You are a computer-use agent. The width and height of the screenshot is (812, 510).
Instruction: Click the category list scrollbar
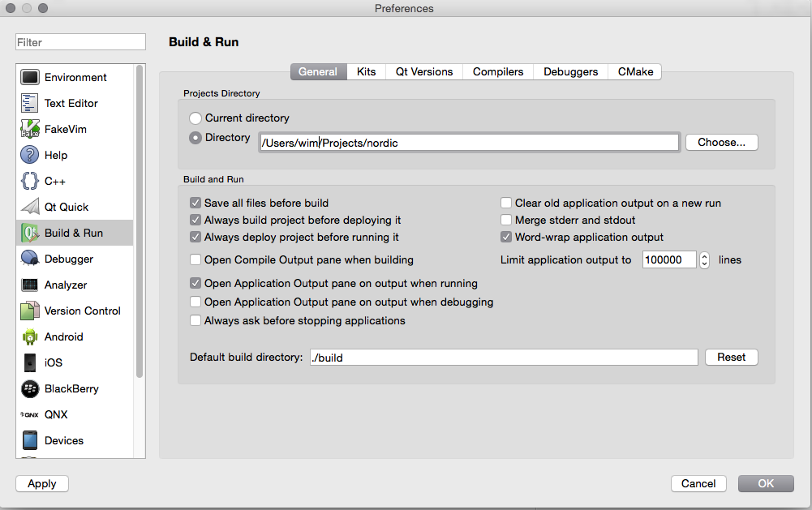click(x=139, y=221)
